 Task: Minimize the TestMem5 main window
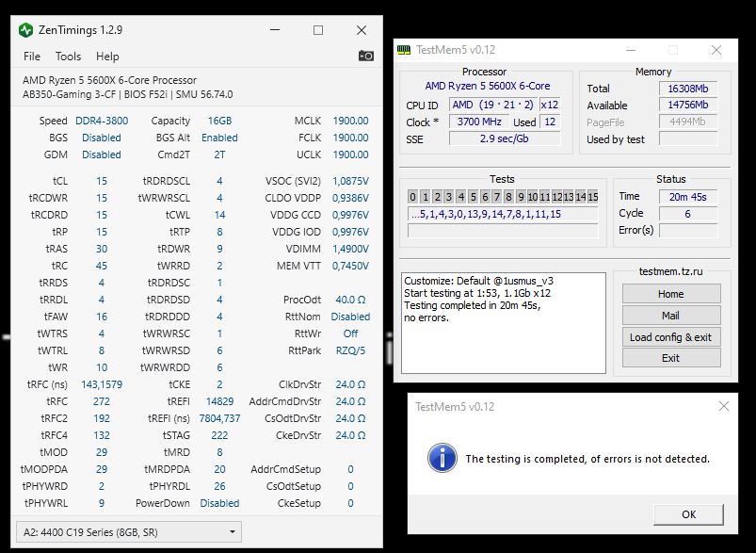point(631,50)
